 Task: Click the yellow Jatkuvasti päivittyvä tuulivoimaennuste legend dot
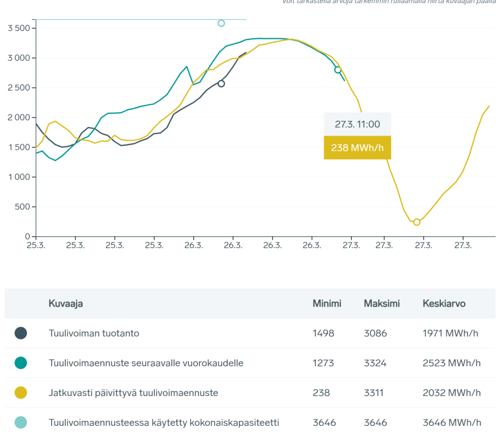pyautogui.click(x=21, y=393)
